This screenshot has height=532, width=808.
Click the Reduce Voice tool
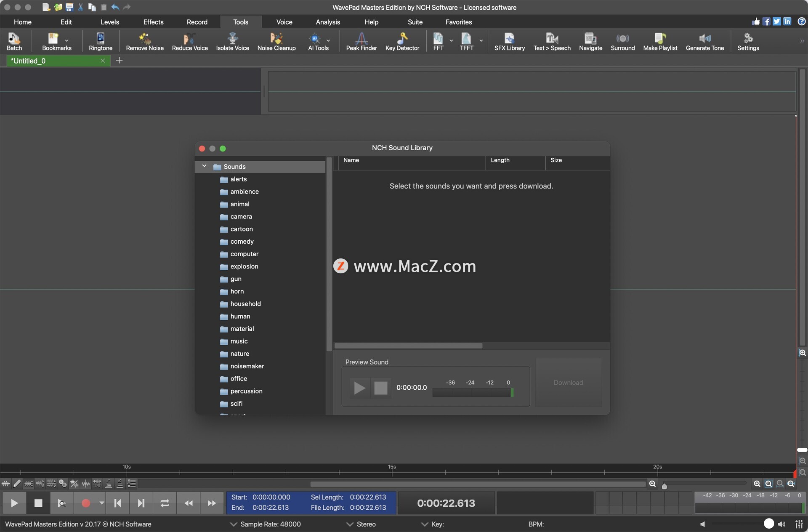pos(190,42)
